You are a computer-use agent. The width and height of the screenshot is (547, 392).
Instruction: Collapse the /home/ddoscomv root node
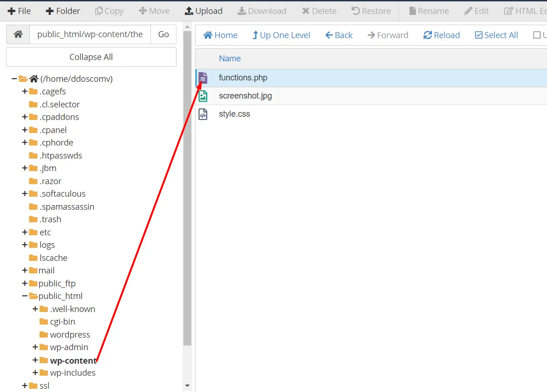(14, 79)
